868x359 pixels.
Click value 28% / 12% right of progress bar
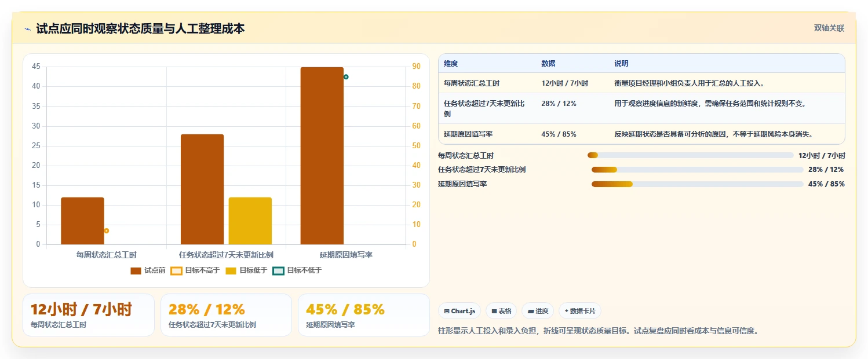[826, 170]
